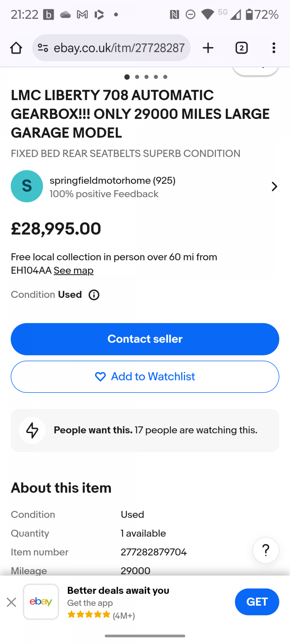Image resolution: width=290 pixels, height=644 pixels.
Task: Jump to second image carousel dot
Action: [137, 77]
